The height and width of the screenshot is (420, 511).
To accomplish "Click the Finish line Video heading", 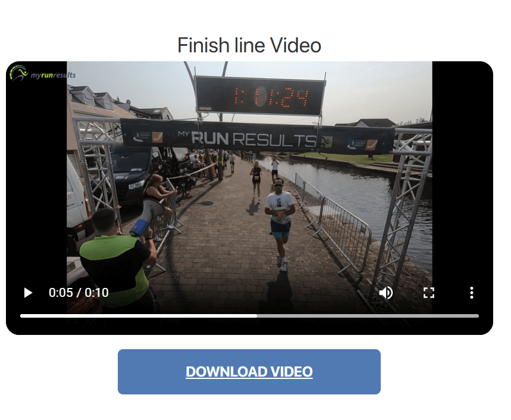I will click(x=249, y=45).
